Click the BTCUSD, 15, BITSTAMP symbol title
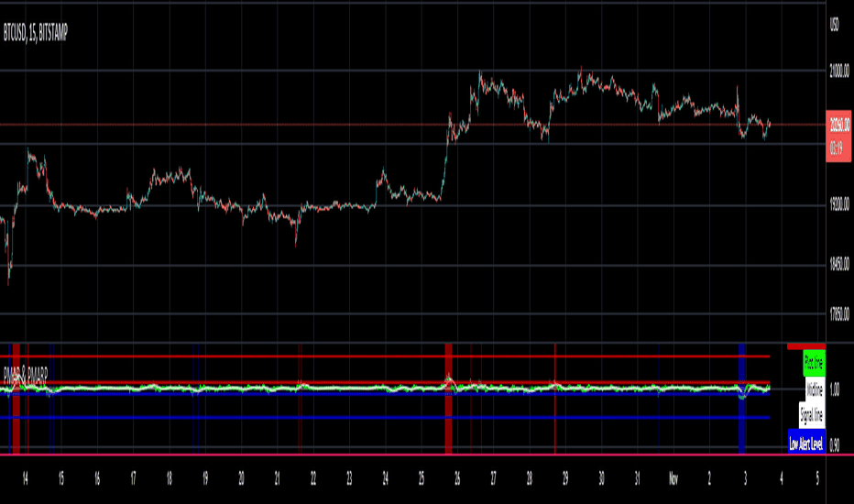Screen dimensions: 854x504 (x=36, y=33)
